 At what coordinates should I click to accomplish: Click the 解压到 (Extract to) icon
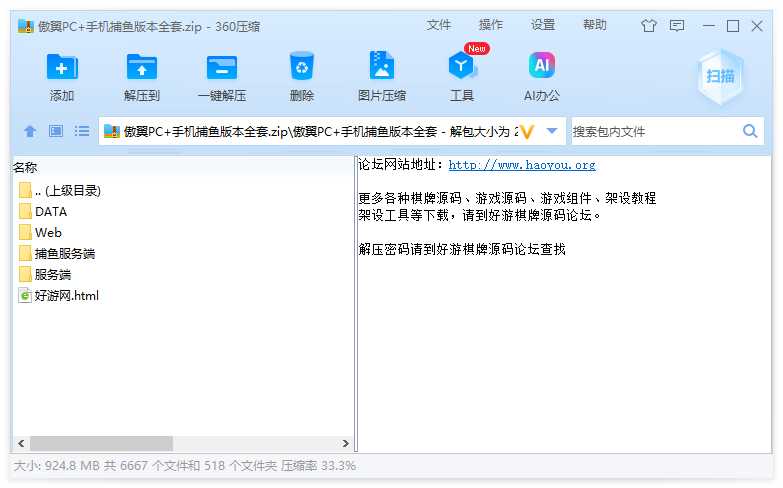(142, 66)
